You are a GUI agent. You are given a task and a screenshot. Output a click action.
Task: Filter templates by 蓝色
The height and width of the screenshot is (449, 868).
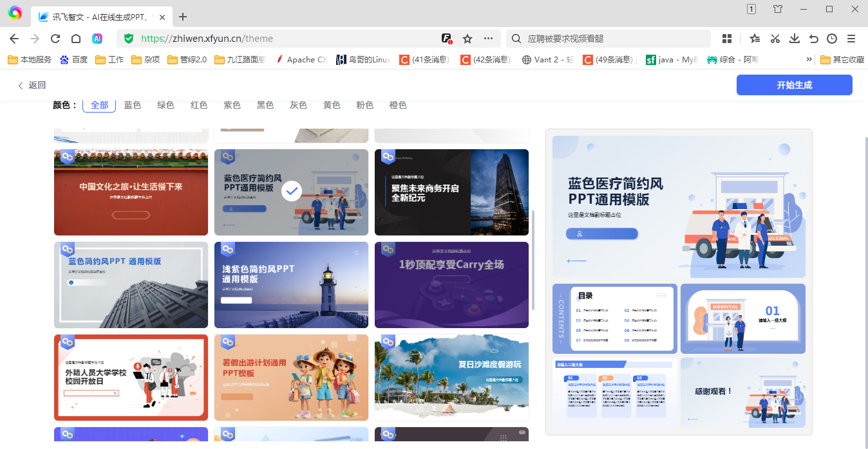[x=133, y=105]
